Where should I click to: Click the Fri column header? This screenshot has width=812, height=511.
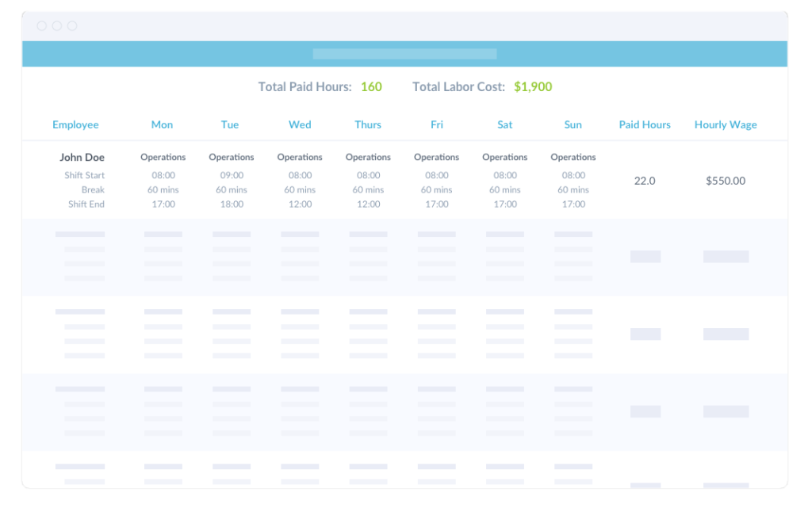click(436, 124)
